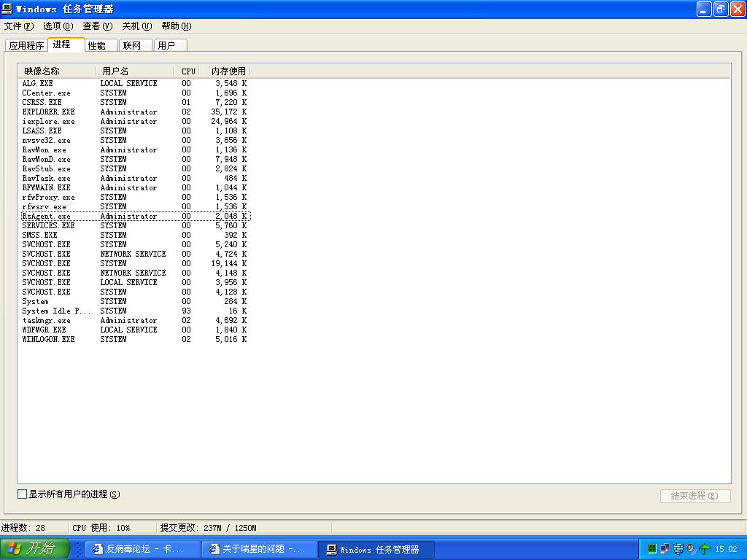Select SVCHOST.EXE row using 3,956 K
Screen dimensions: 747x560
[x=135, y=283]
